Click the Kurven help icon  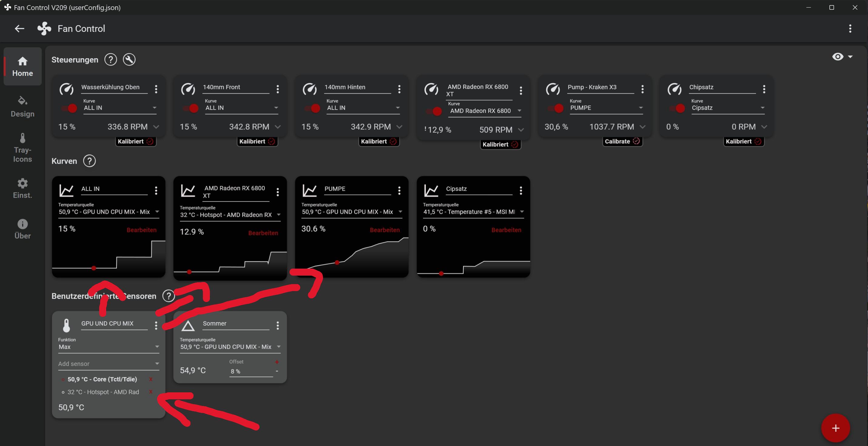click(89, 161)
